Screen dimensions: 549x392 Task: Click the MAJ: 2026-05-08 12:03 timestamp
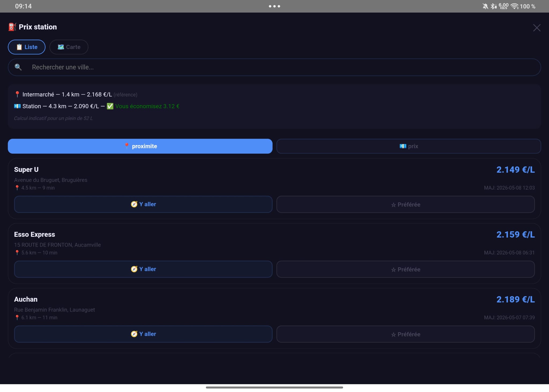pos(509,188)
